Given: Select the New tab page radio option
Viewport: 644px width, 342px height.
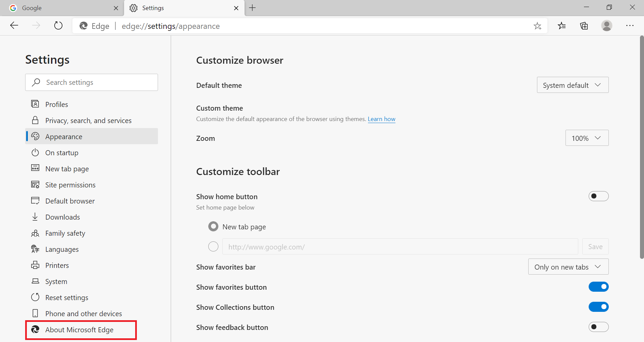Looking at the screenshot, I should [213, 227].
